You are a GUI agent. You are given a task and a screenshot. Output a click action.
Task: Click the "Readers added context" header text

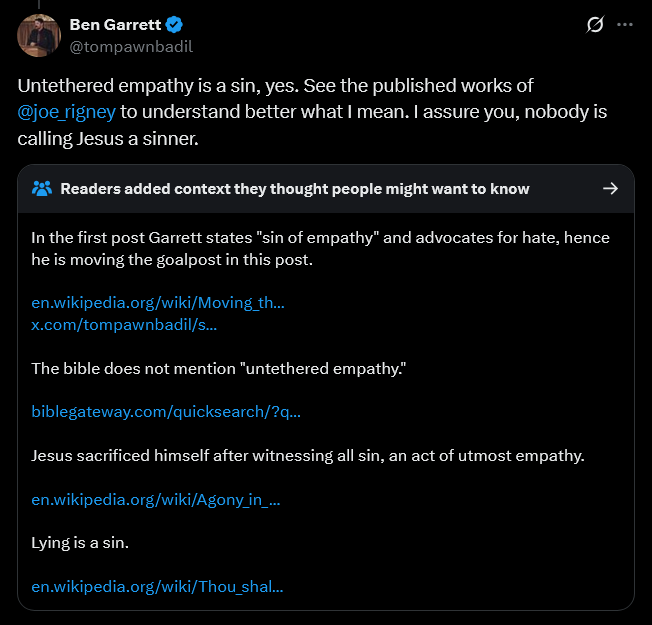pyautogui.click(x=295, y=188)
